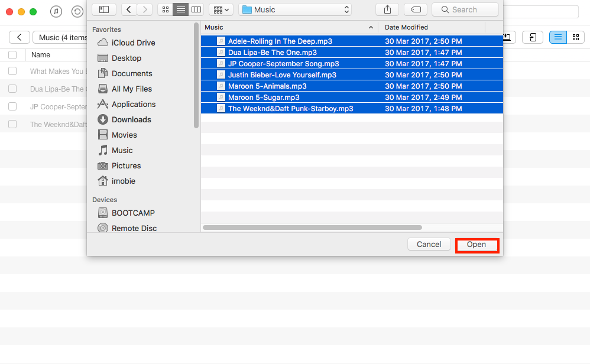Select Remote Disc device
Screen dimensions: 590x364
point(127,228)
